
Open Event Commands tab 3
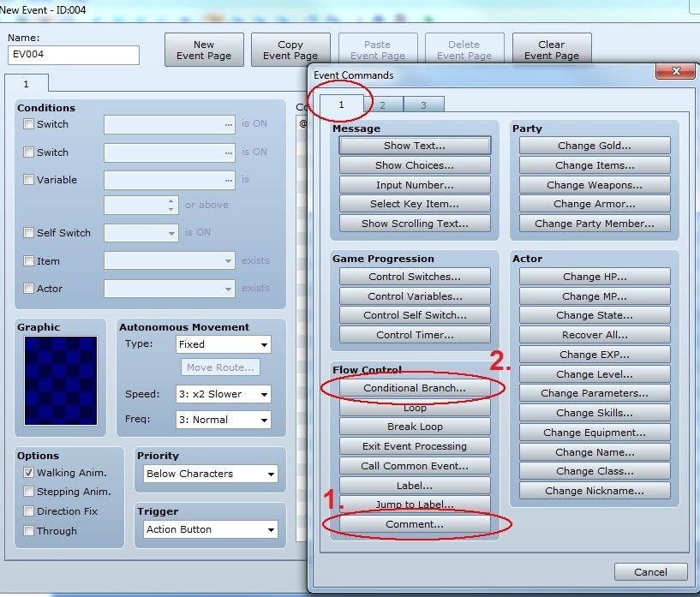click(x=422, y=104)
